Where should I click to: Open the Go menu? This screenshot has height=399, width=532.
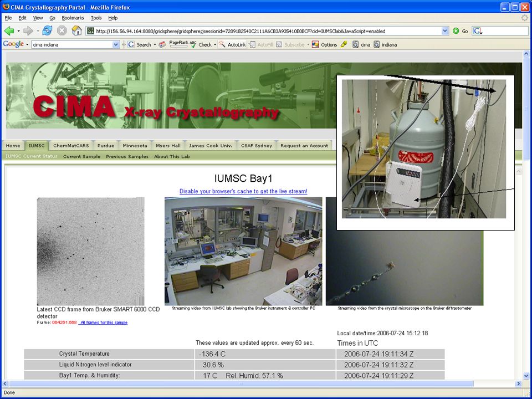(52, 18)
